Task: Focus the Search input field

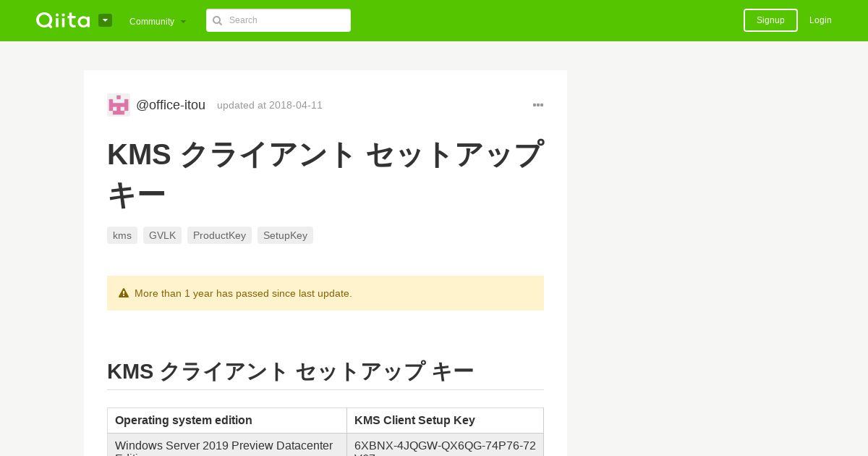Action: coord(278,20)
